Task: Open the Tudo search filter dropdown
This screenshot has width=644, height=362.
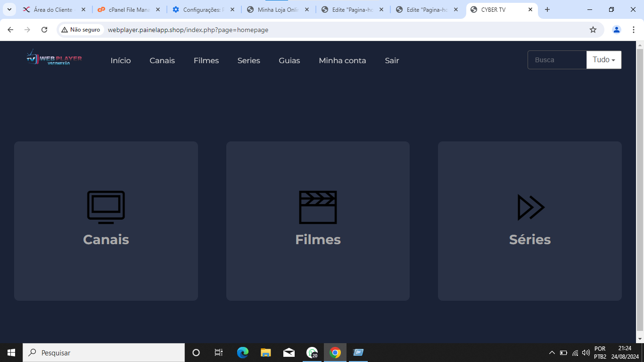Action: 603,60
